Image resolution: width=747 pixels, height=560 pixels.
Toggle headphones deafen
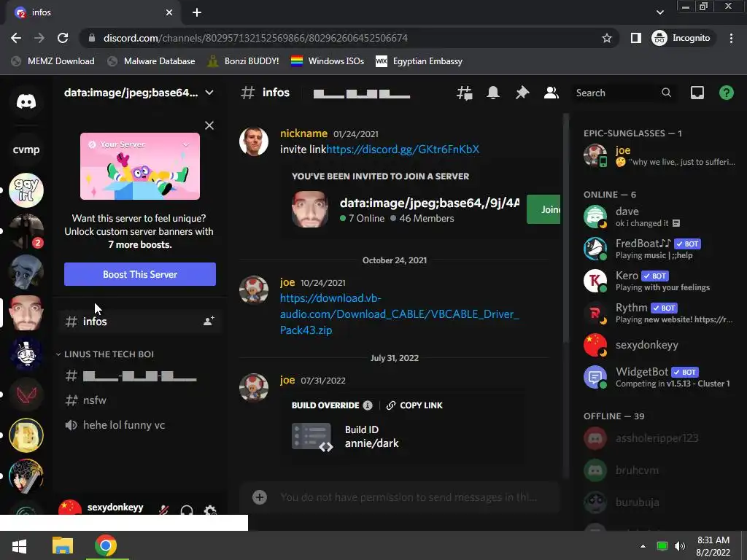pos(187,511)
